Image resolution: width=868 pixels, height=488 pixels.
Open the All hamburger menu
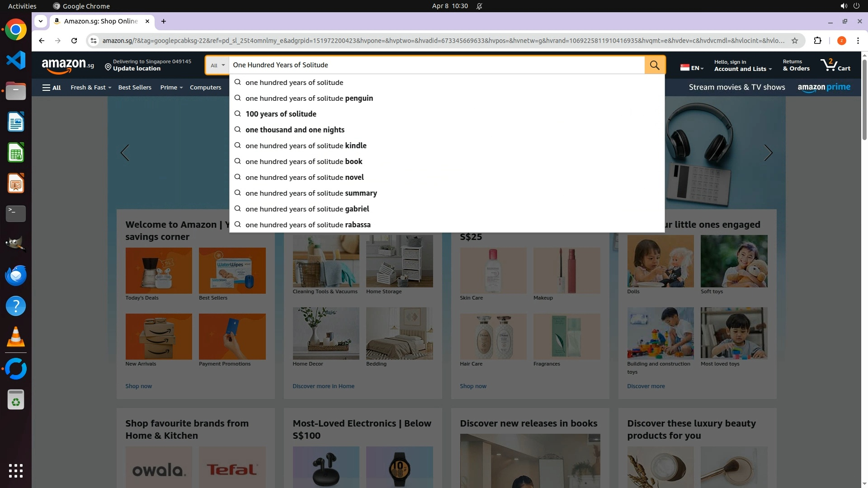tap(52, 88)
